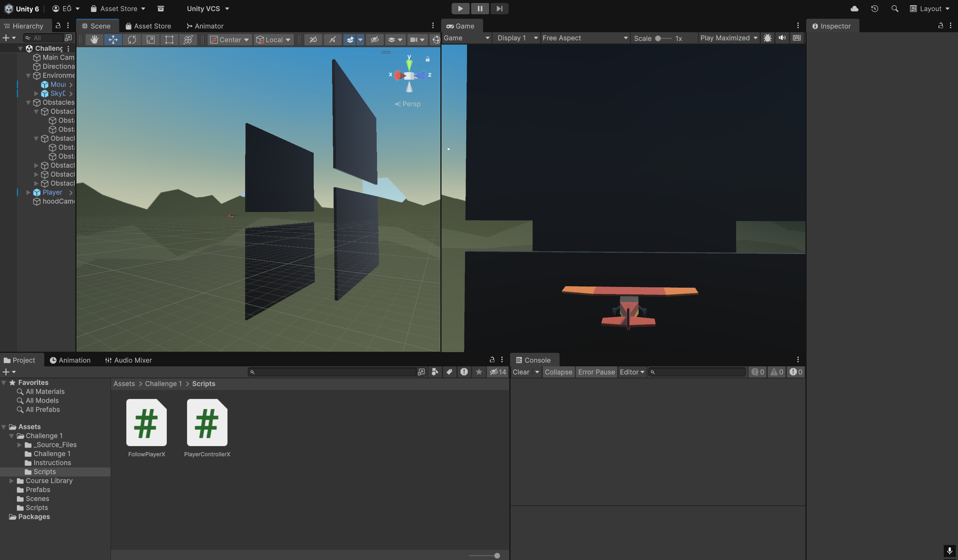
Task: Open the Layout menu button
Action: [930, 8]
